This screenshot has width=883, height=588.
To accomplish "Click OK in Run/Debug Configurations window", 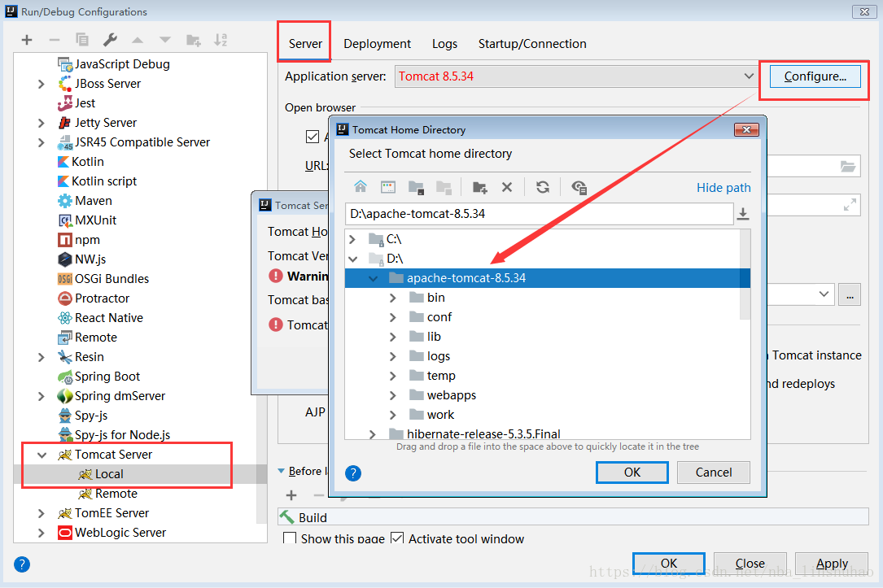I will pos(668,564).
